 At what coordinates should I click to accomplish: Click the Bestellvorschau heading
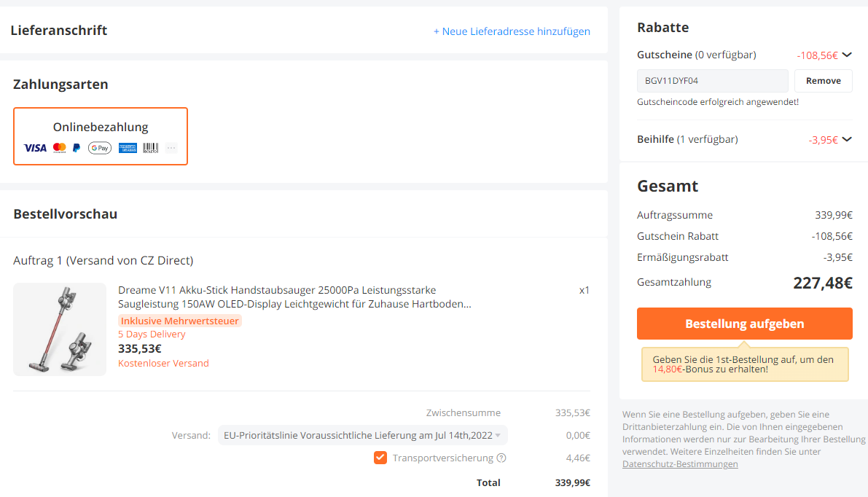click(66, 214)
